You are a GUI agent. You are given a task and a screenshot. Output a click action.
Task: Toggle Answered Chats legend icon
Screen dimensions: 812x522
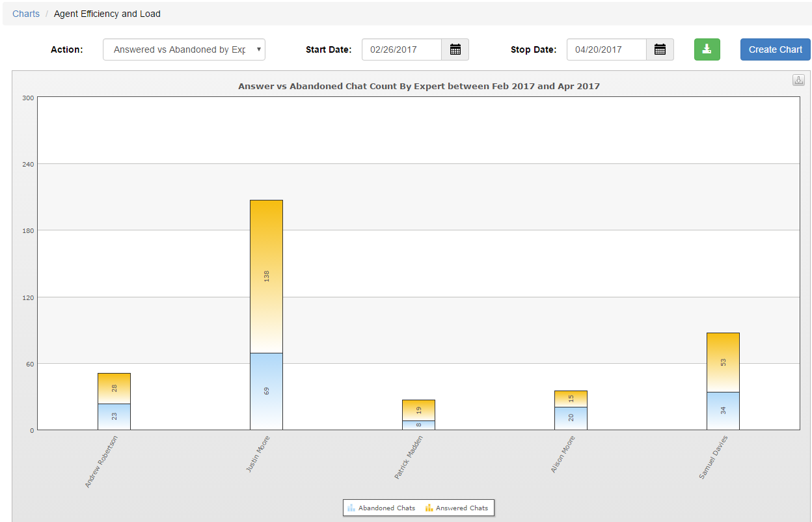pos(429,508)
